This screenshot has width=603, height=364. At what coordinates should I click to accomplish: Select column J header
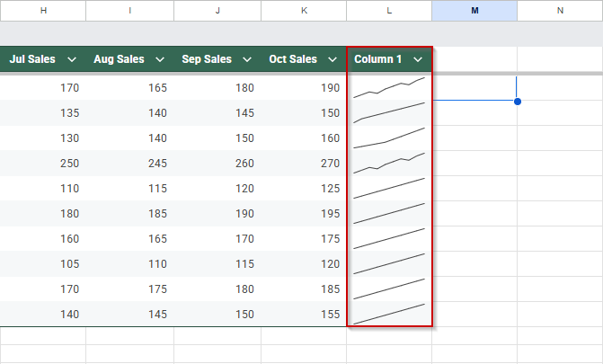point(217,11)
